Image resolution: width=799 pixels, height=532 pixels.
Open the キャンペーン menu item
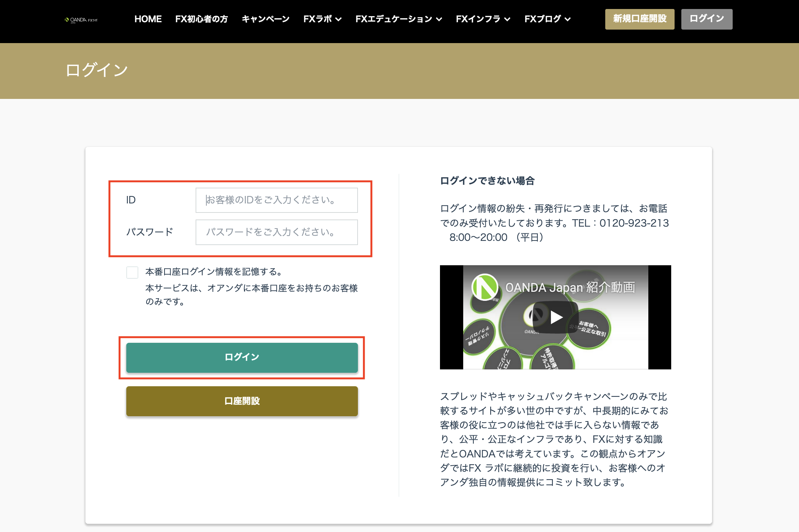[266, 19]
